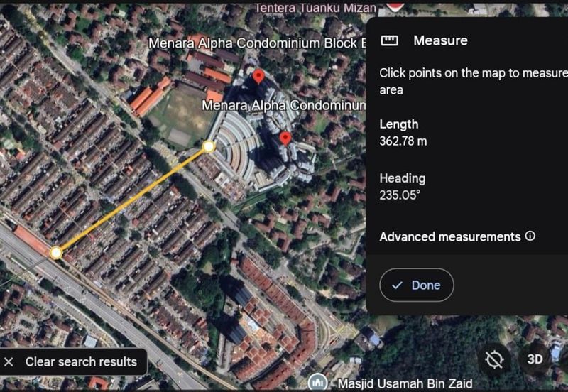Click the measurement end point by highway
The image size is (568, 392).
coord(56,253)
